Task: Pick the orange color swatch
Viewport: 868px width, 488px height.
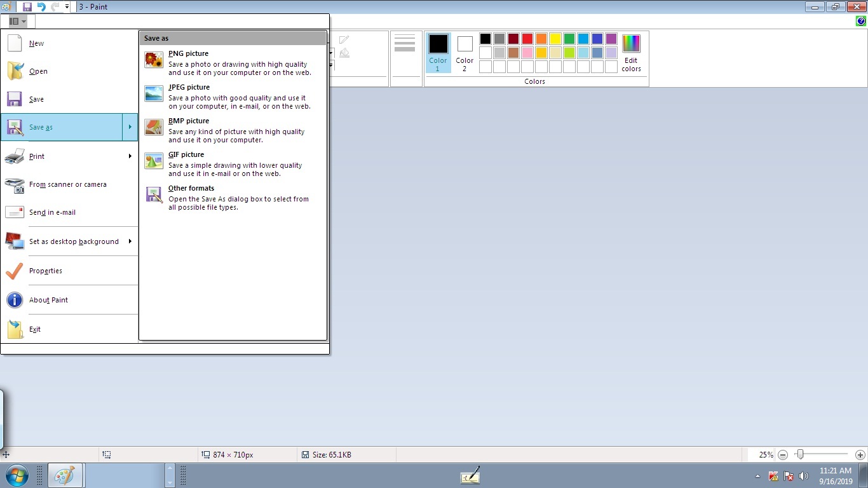Action: click(x=541, y=39)
